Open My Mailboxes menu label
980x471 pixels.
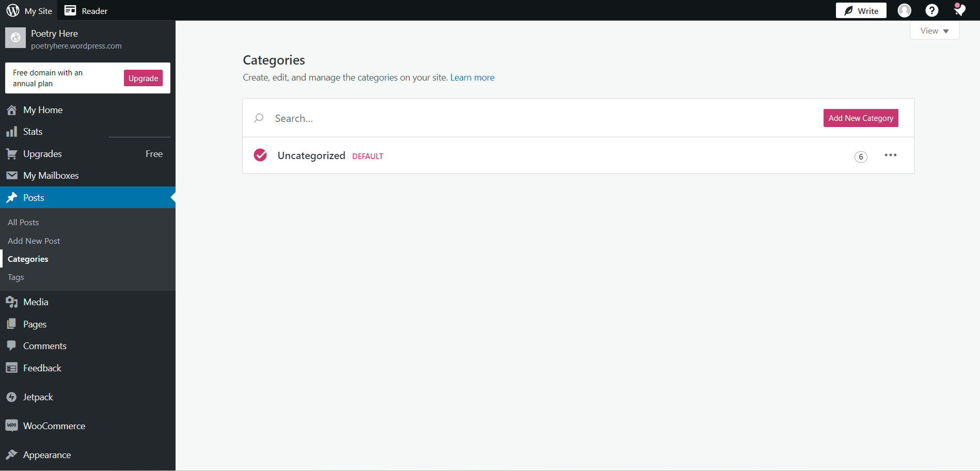pos(51,176)
